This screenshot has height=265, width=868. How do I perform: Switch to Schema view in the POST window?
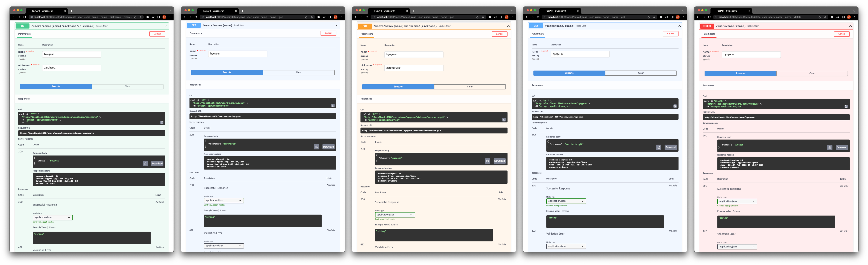[x=52, y=228]
